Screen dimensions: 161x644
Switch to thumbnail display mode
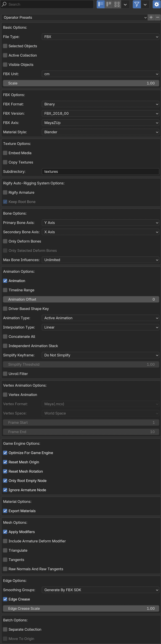pyautogui.click(x=117, y=4)
